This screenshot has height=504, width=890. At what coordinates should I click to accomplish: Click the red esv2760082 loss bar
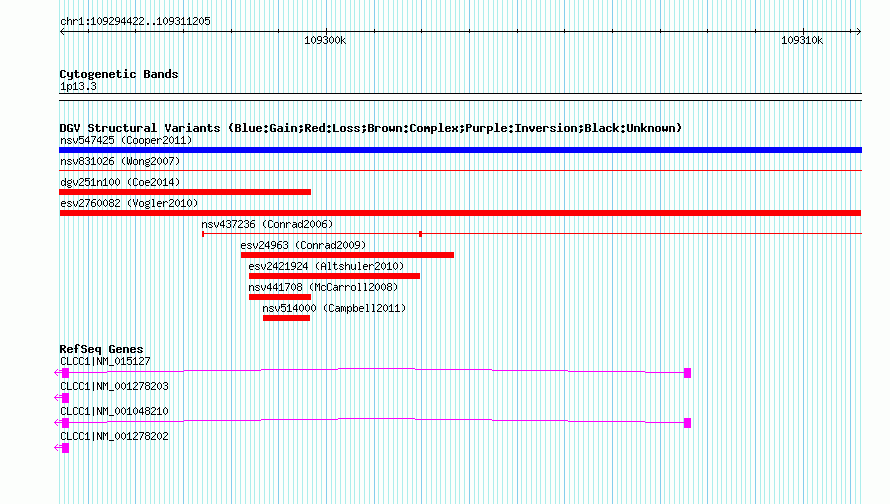pos(460,213)
